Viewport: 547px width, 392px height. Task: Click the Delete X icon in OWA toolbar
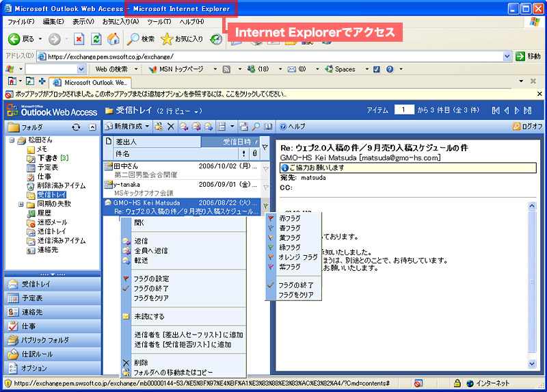click(170, 127)
